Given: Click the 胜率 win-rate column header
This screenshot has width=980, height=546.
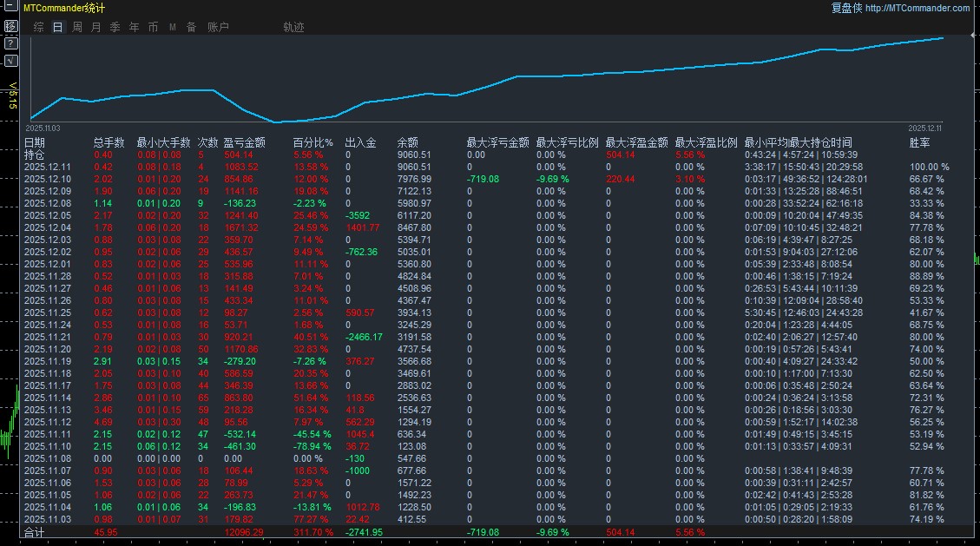Looking at the screenshot, I should (x=920, y=142).
